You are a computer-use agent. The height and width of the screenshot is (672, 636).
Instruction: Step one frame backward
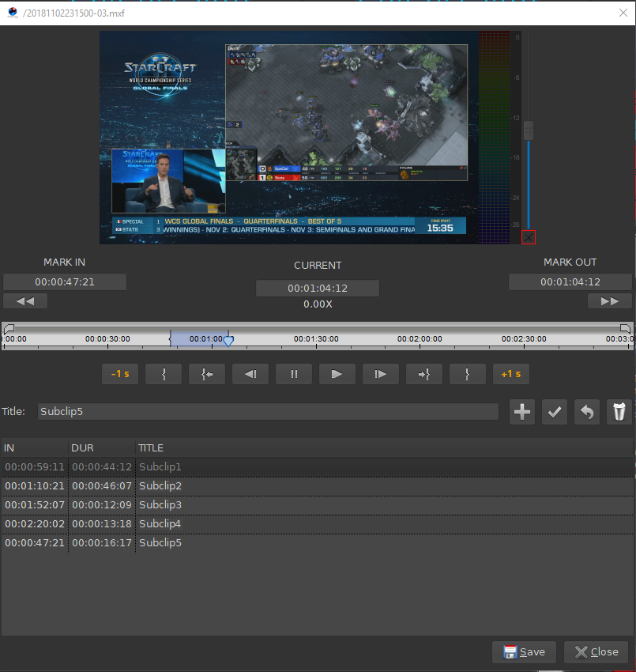click(x=250, y=374)
